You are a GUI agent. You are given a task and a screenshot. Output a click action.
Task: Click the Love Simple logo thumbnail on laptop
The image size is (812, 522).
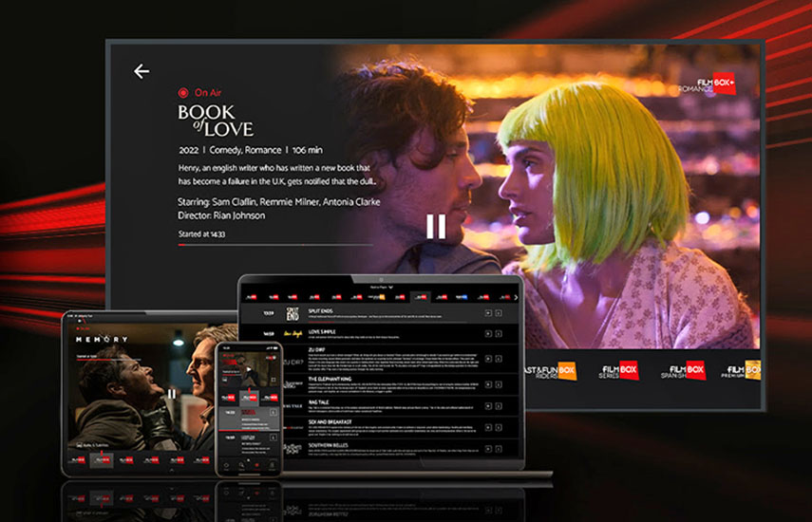[293, 334]
